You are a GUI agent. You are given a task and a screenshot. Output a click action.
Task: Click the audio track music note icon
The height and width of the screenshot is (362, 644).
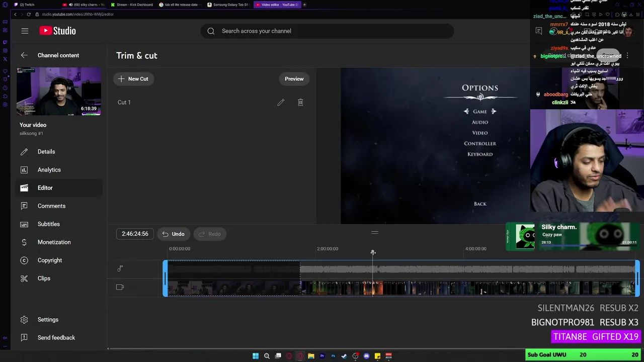tap(120, 268)
